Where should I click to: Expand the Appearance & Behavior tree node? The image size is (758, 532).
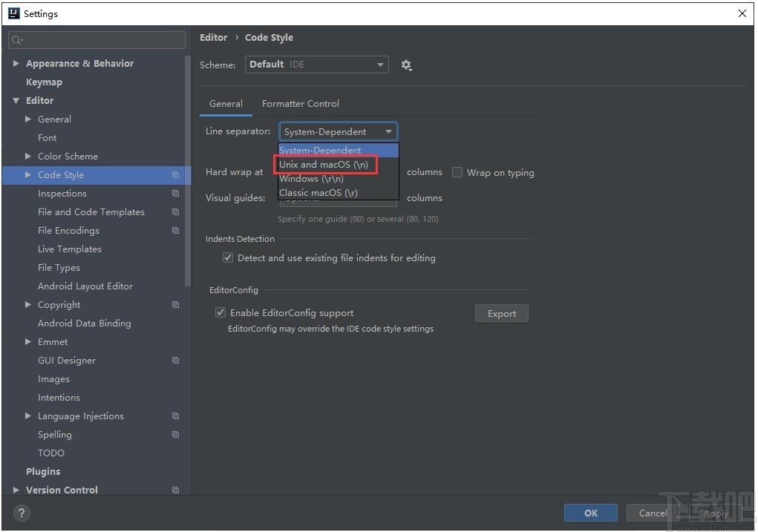point(16,64)
